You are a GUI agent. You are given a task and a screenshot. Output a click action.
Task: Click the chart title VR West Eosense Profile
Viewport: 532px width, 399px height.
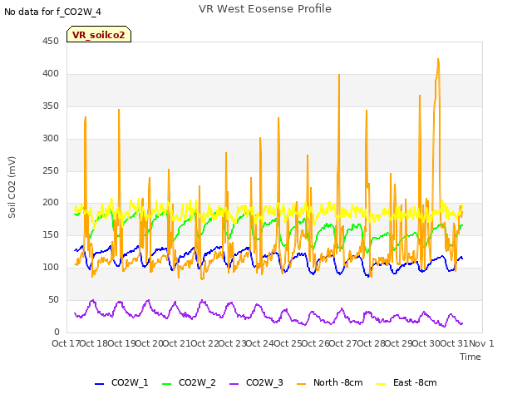click(265, 9)
